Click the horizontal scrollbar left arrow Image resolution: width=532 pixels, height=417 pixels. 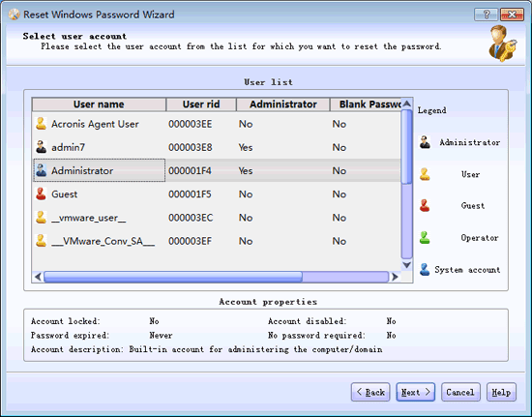tap(38, 277)
